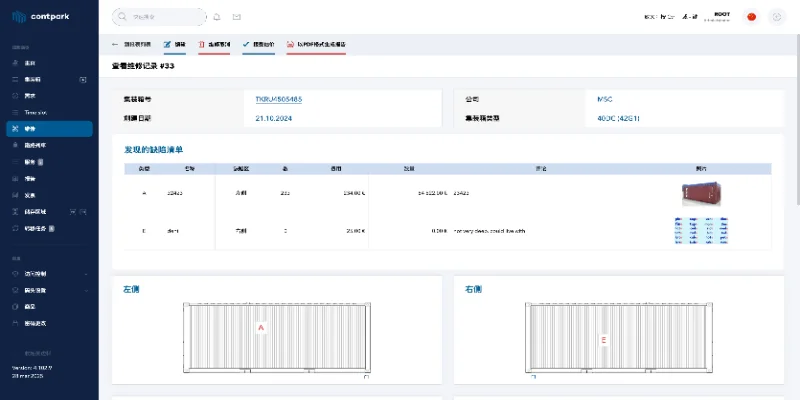Click the red flag language icon

[751, 17]
